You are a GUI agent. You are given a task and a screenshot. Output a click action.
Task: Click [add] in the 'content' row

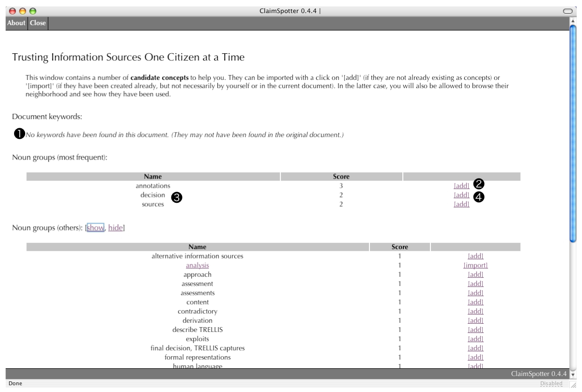click(x=475, y=302)
